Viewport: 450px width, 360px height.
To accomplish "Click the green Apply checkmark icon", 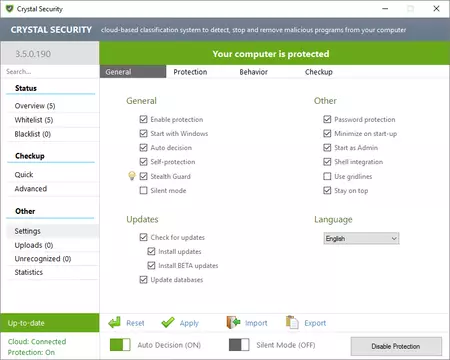I will (168, 322).
